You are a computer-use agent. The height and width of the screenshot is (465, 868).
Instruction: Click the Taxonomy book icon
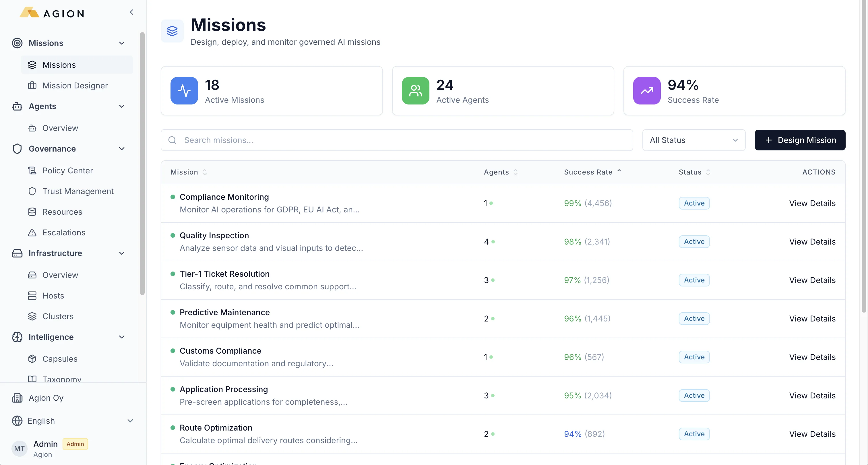[32, 379]
